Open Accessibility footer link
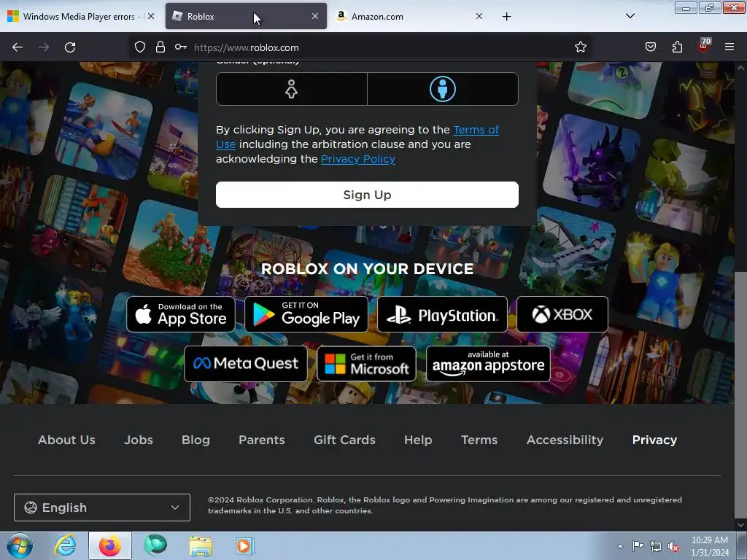This screenshot has width=747, height=560. click(565, 440)
